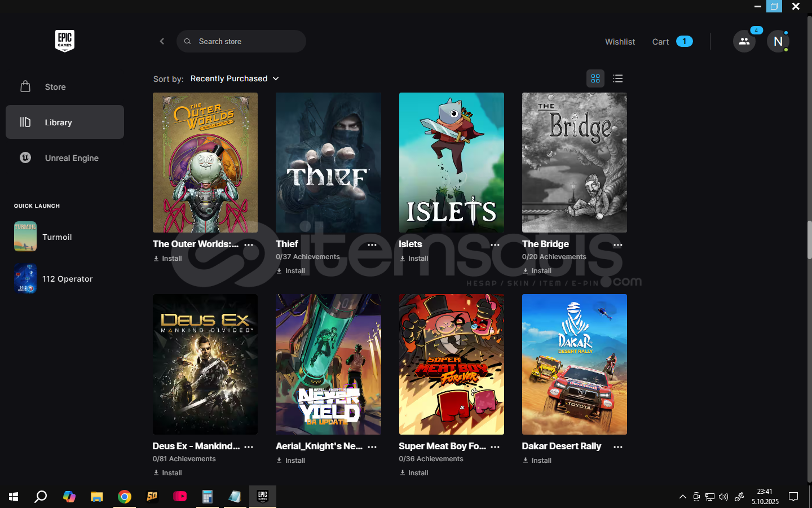Install Dakar Desert Rally

coord(537,461)
